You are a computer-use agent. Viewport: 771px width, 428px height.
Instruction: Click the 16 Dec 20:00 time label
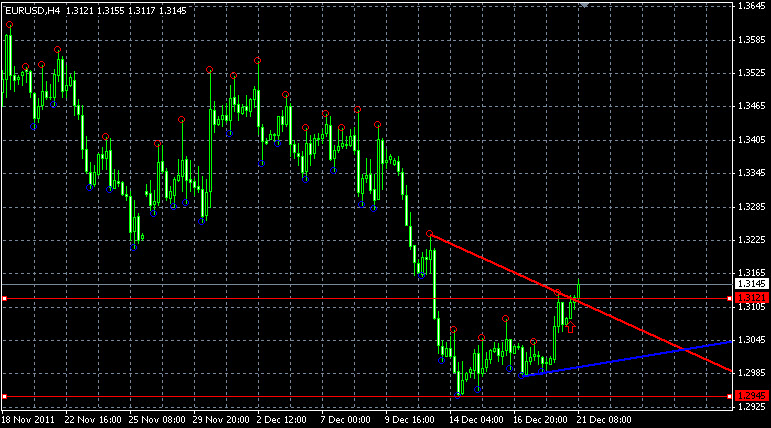[541, 420]
